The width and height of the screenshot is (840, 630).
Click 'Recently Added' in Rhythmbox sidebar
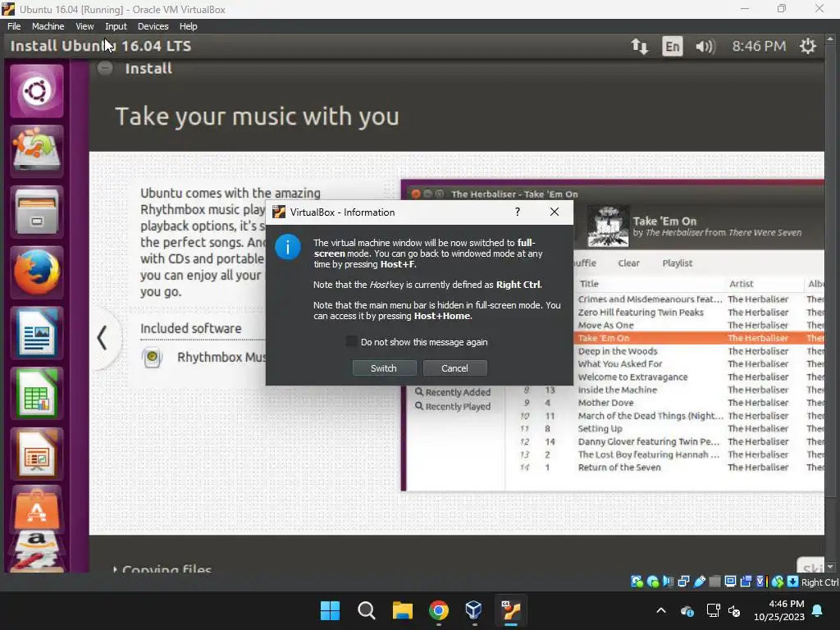pos(453,392)
